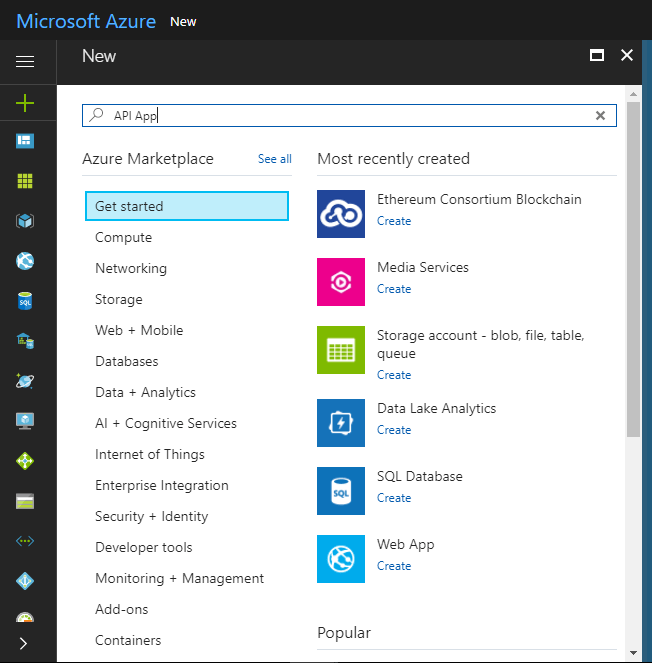Click Create under SQL Database

(x=394, y=498)
